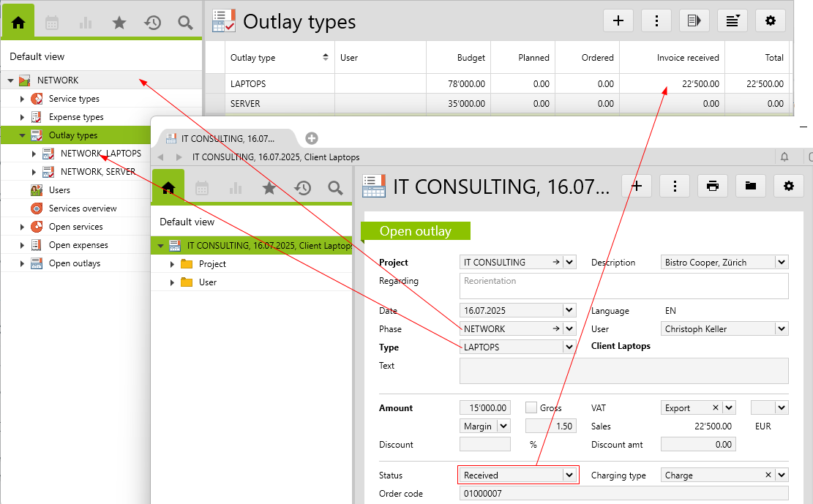Image resolution: width=813 pixels, height=504 pixels.
Task: Open the Status dropdown showing Received
Action: 569,475
